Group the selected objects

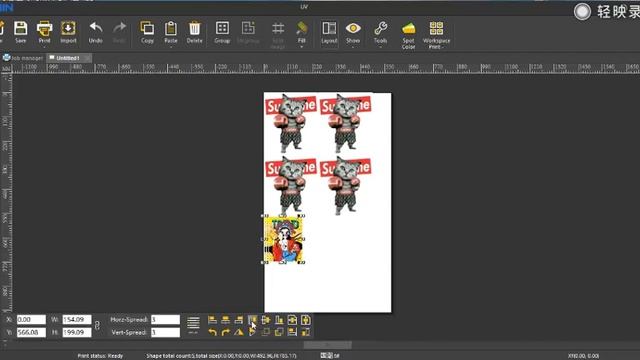[222, 32]
